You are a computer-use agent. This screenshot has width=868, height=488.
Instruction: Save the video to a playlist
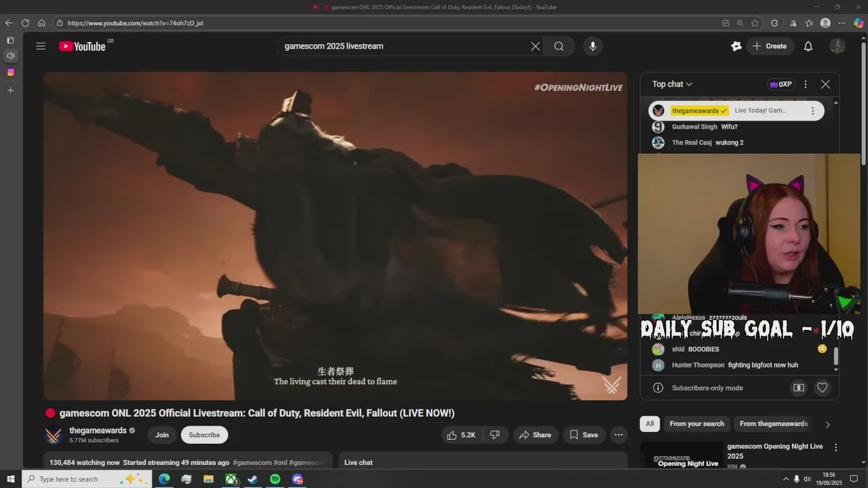[x=584, y=435]
